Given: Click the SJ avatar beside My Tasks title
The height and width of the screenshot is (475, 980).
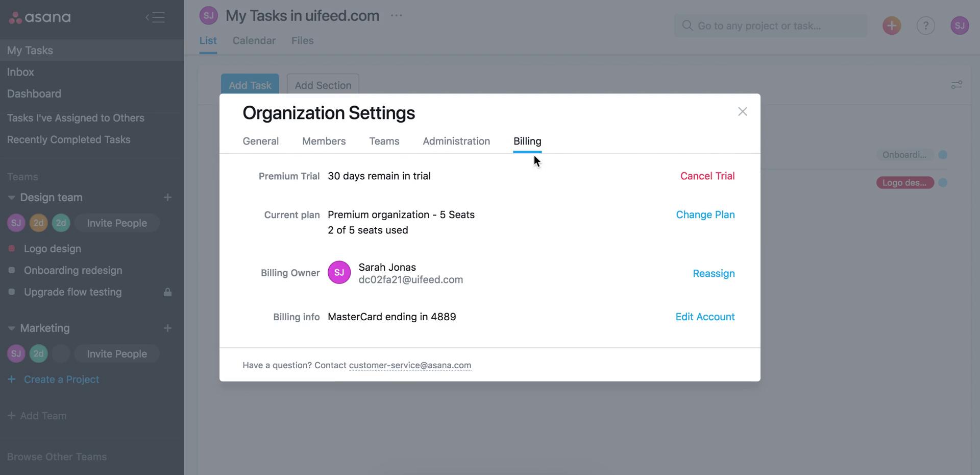Looking at the screenshot, I should (x=208, y=16).
